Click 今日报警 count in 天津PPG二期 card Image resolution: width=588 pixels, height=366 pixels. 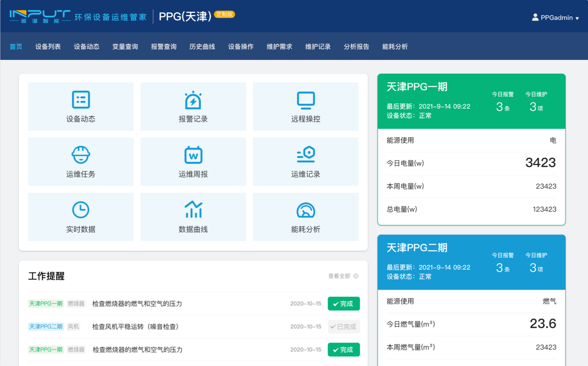[x=503, y=268]
